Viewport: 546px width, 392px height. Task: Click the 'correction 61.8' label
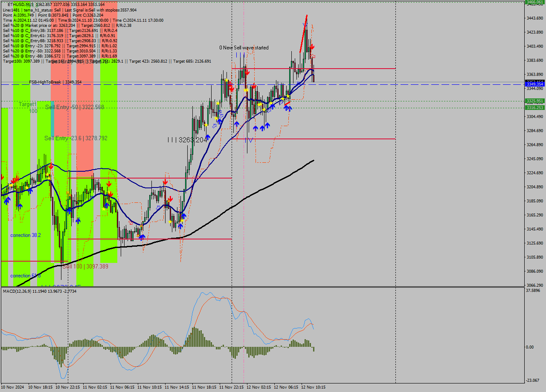point(26,276)
